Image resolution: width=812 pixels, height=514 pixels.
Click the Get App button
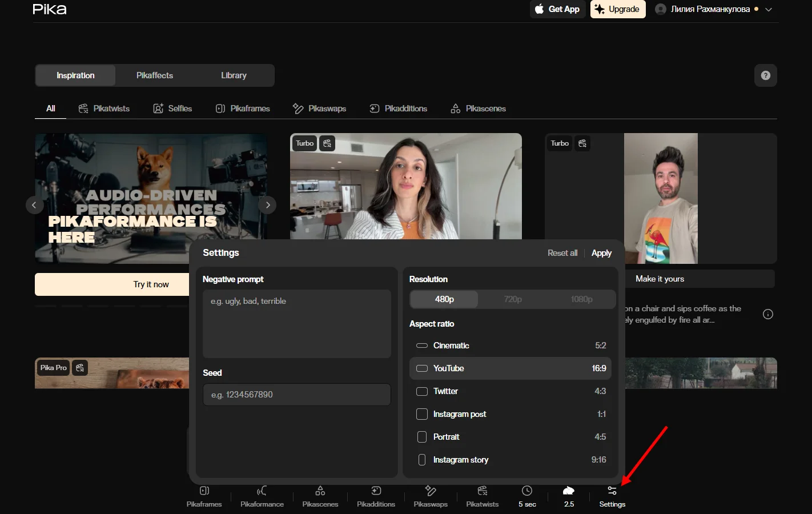(557, 9)
